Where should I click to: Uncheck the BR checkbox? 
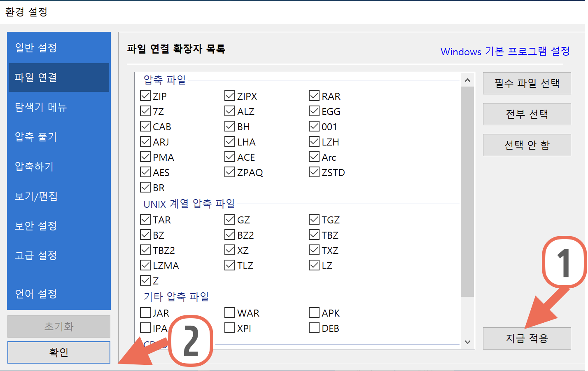tap(145, 188)
